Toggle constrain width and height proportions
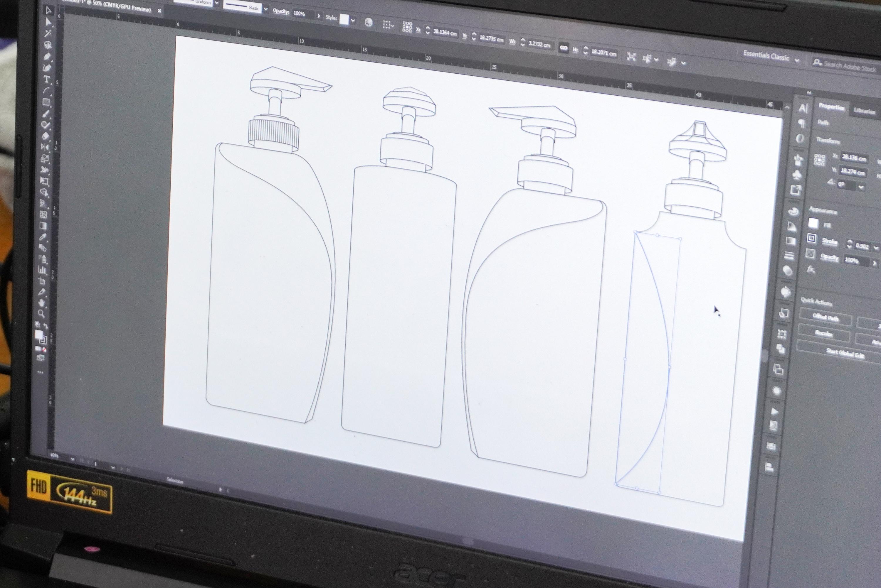Screen dimensions: 881x588 pos(563,48)
